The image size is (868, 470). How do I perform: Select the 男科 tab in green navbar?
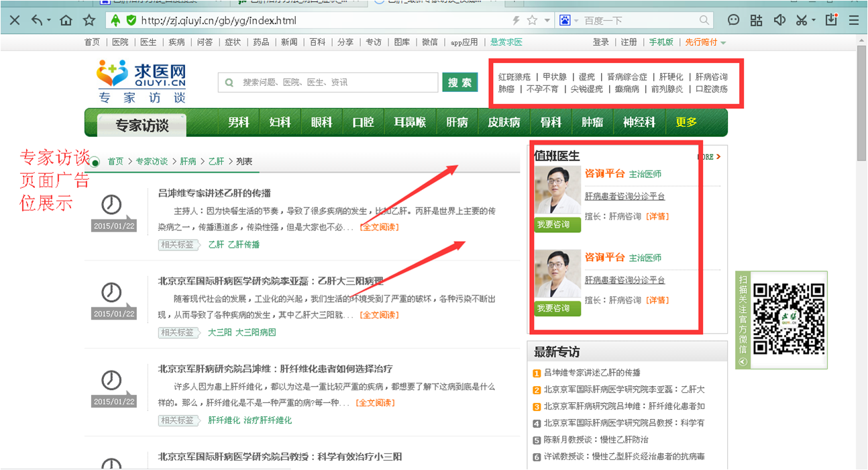[238, 122]
